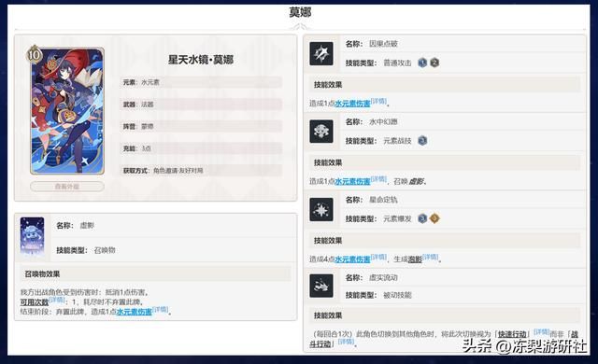Click the 水中幻愿 skill icon

(x=321, y=132)
